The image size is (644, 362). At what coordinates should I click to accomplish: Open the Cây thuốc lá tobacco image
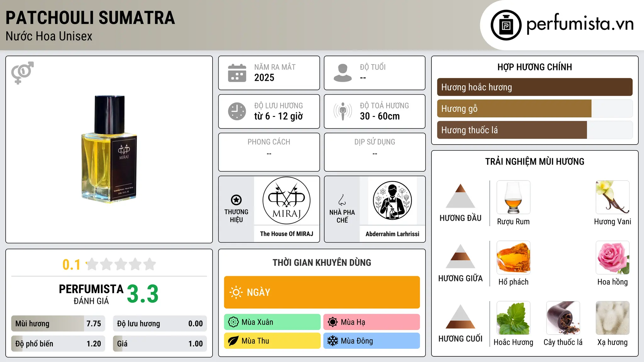click(x=563, y=318)
